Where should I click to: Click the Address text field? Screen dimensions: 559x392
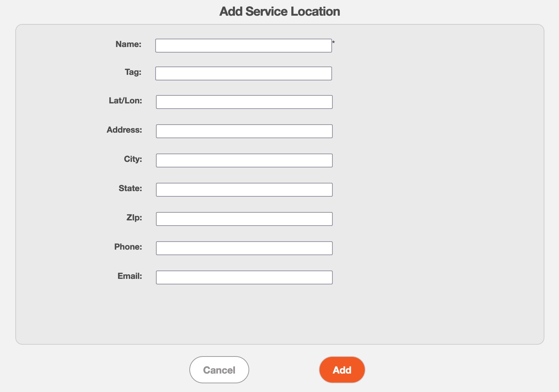[244, 131]
